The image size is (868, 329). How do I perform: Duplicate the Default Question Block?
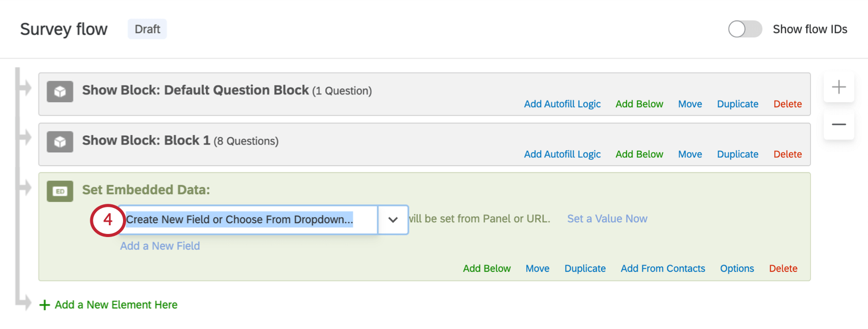[737, 104]
